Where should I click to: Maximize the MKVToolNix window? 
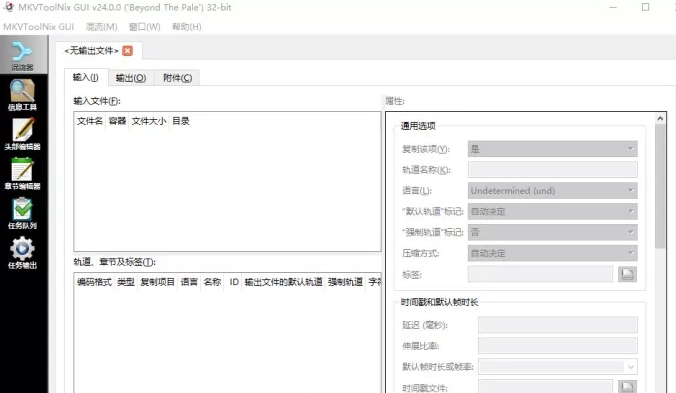[x=645, y=7]
